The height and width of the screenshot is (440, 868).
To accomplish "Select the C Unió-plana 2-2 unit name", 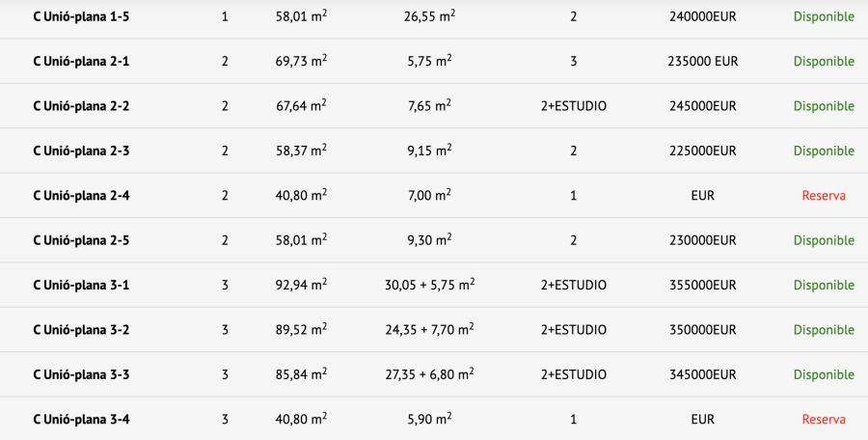I will [x=81, y=106].
